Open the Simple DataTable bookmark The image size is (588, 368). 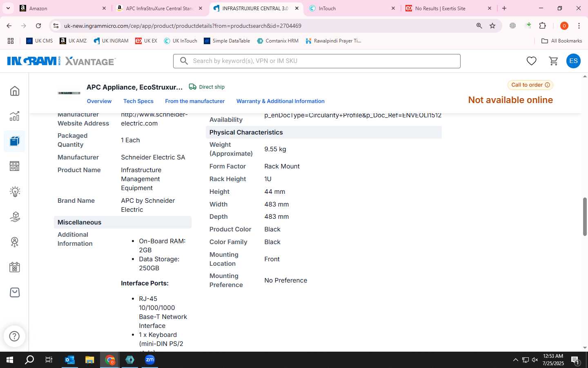click(x=227, y=41)
